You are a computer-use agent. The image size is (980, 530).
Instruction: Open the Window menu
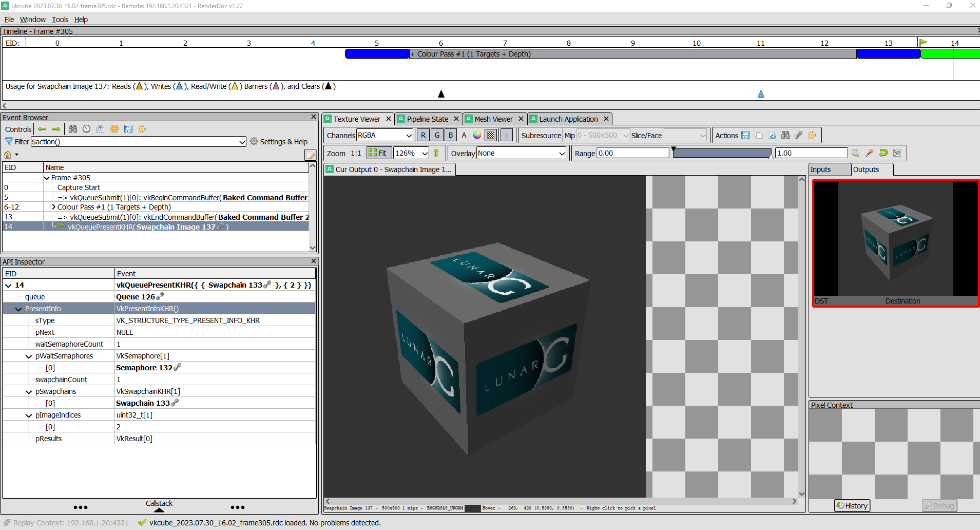tap(33, 20)
